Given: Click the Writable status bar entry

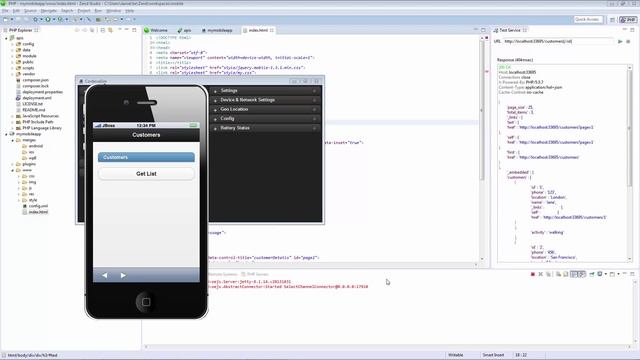Looking at the screenshot, I should [456, 355].
